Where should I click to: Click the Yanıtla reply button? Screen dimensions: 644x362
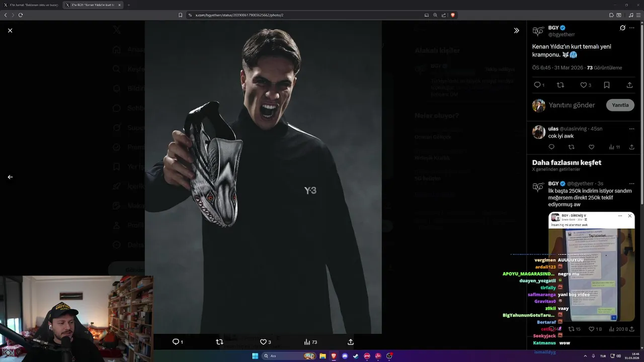620,105
